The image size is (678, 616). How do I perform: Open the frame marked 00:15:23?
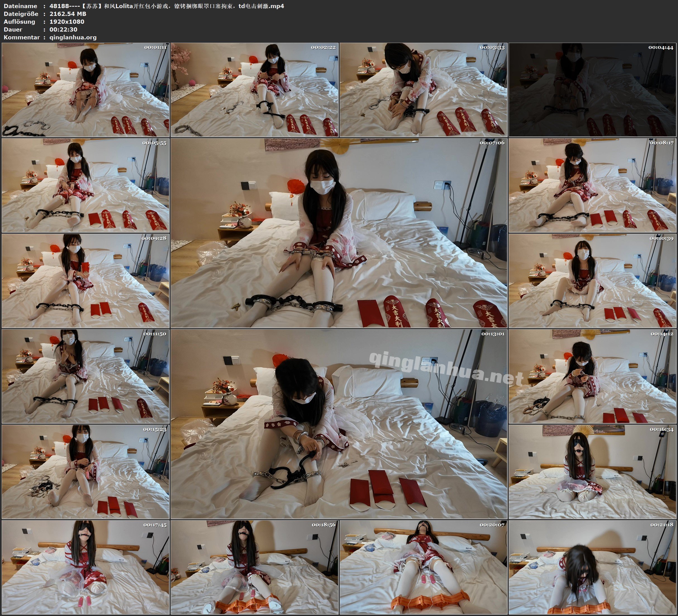point(85,472)
